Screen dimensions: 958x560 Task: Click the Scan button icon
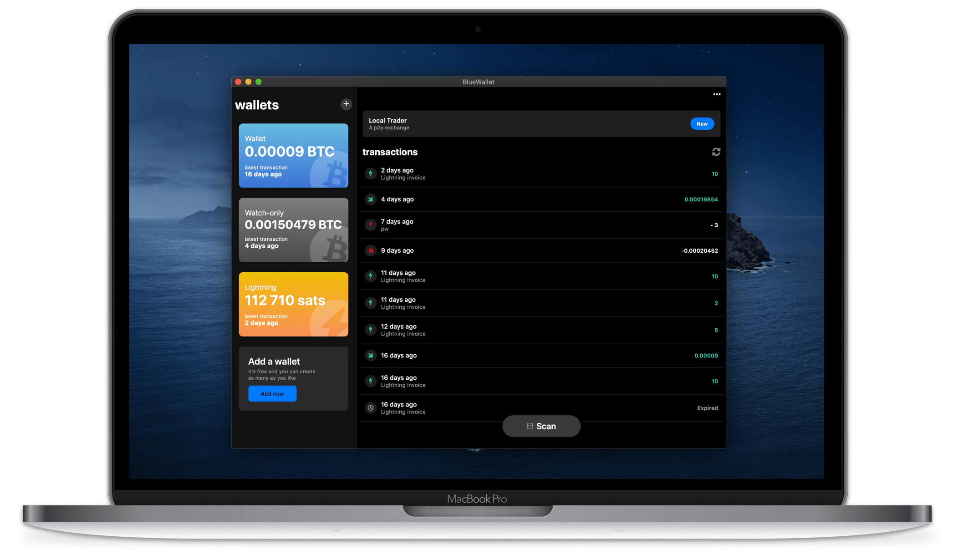pyautogui.click(x=530, y=425)
